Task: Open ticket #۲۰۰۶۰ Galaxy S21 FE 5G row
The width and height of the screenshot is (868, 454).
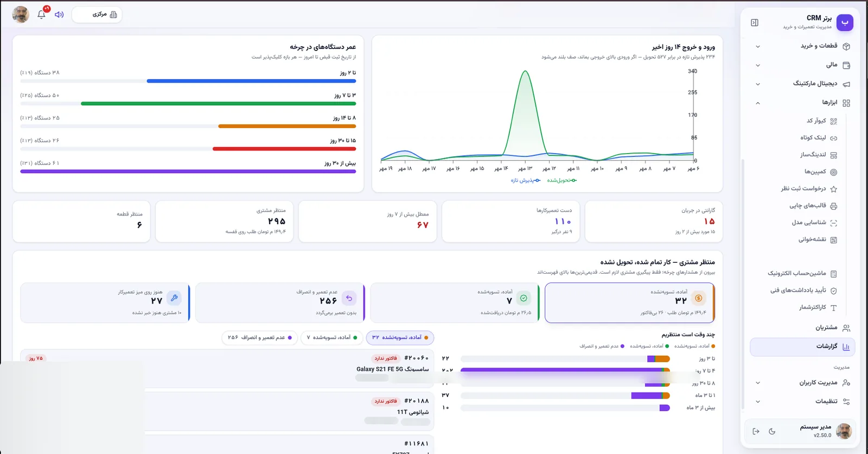Action: tap(227, 369)
